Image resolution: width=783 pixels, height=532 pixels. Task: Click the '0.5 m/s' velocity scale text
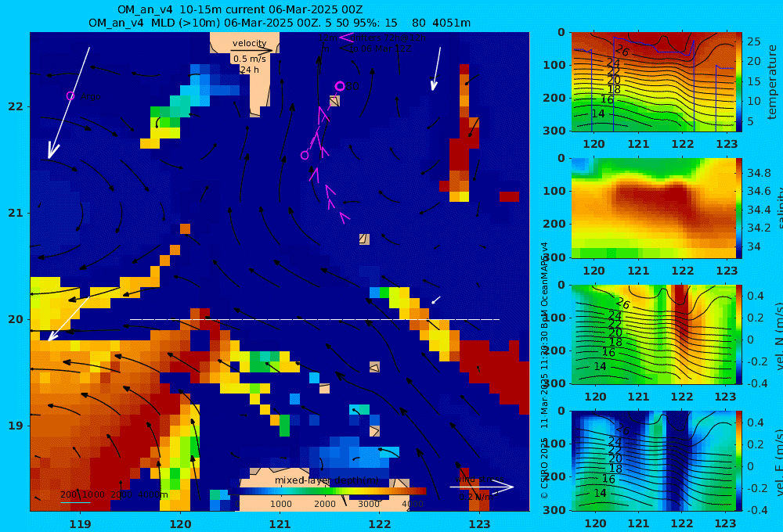coord(249,59)
